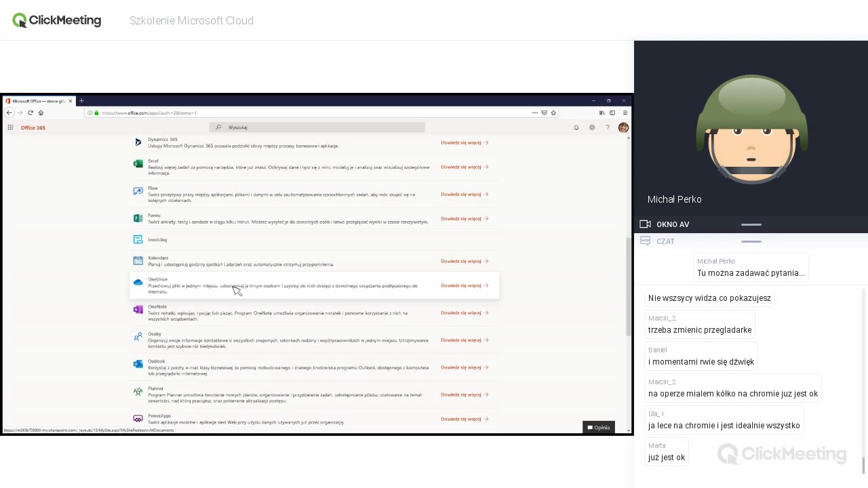868x488 pixels.
Task: Click the CZAT chat icon
Action: (x=645, y=241)
